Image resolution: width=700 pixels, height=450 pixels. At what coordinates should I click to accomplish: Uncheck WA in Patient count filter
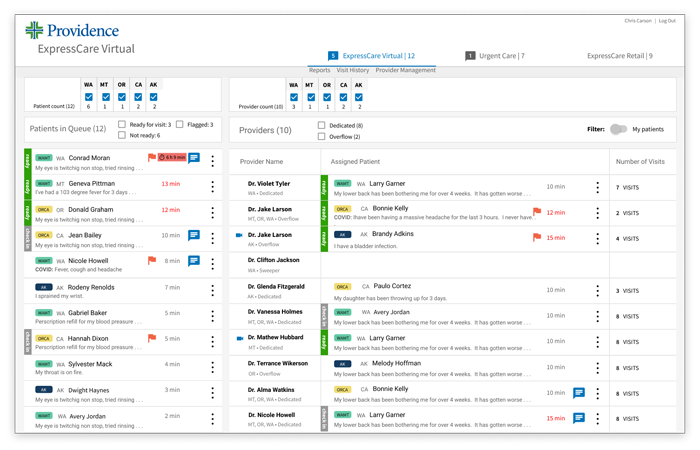click(x=88, y=97)
